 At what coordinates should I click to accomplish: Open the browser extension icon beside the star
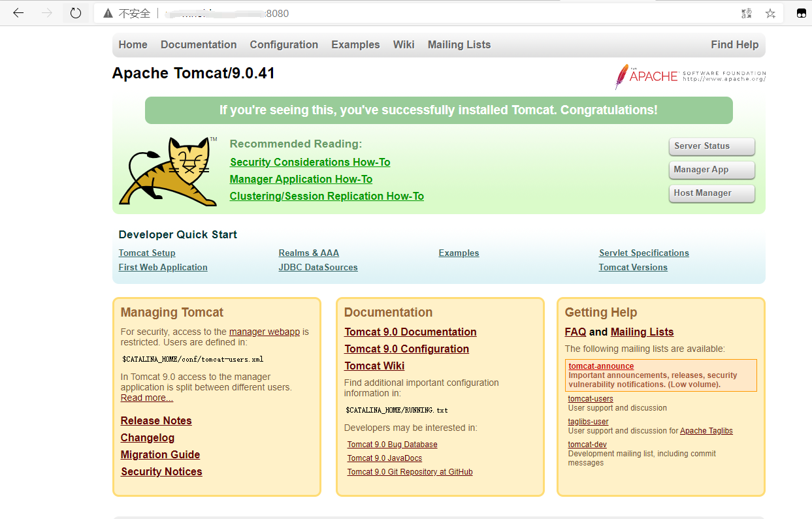[x=802, y=13]
